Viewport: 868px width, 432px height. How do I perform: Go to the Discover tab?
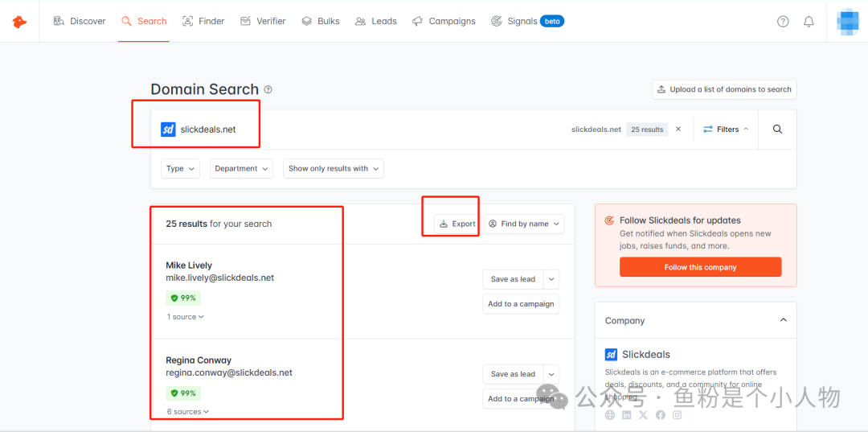click(80, 21)
